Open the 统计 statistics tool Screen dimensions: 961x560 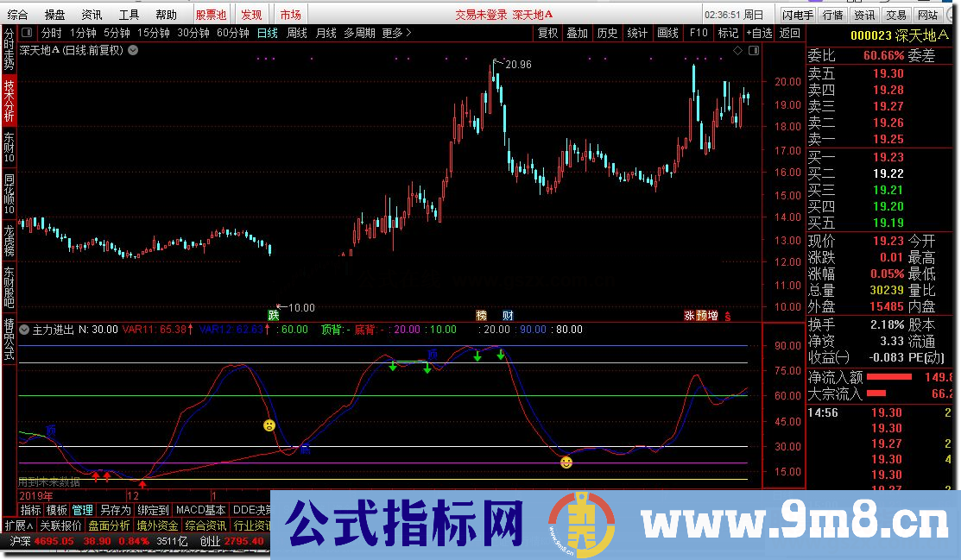[636, 33]
